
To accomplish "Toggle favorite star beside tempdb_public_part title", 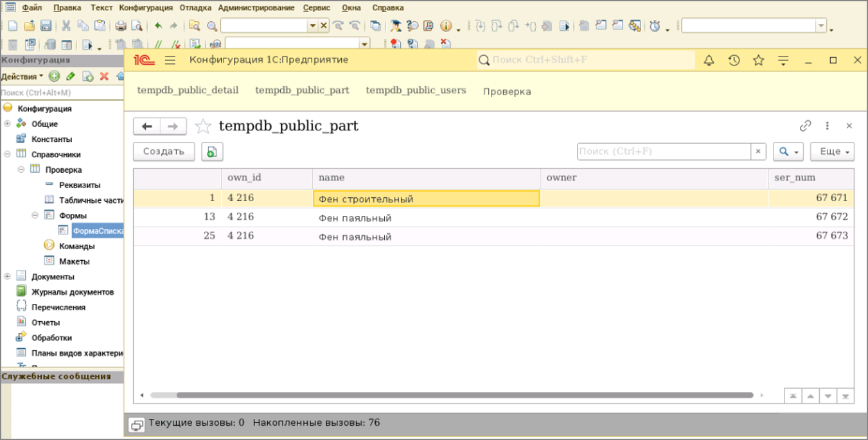I will [203, 127].
